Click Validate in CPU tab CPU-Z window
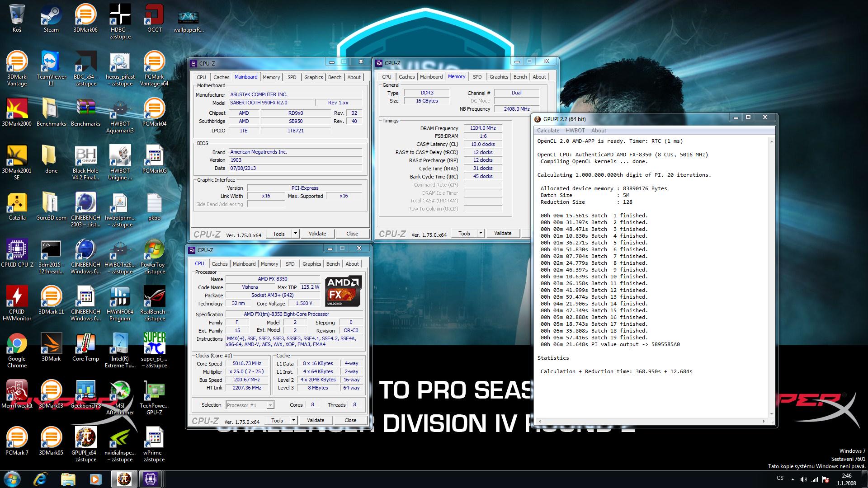 316,420
